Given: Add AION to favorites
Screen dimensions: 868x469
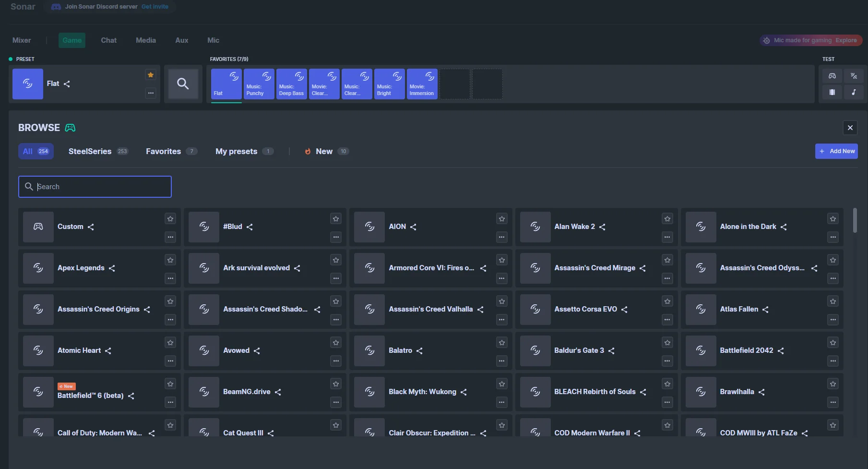Looking at the screenshot, I should click(502, 219).
